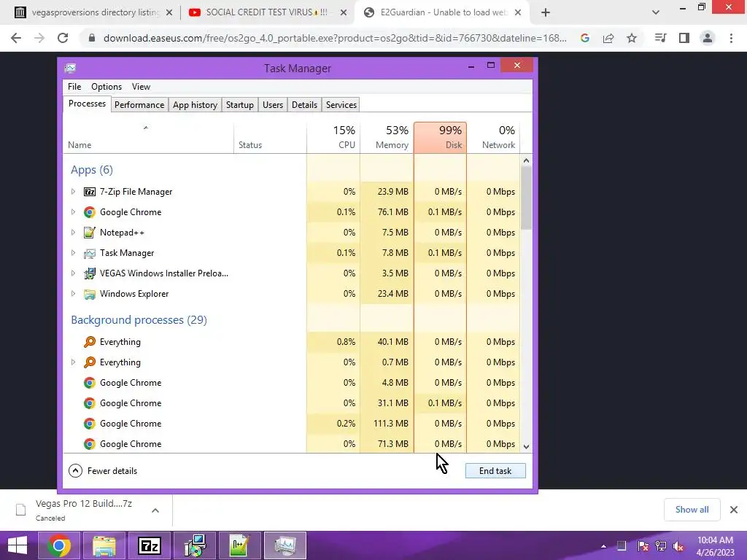Image resolution: width=747 pixels, height=560 pixels.
Task: Sort processes by CPU column header
Action: pyautogui.click(x=333, y=137)
